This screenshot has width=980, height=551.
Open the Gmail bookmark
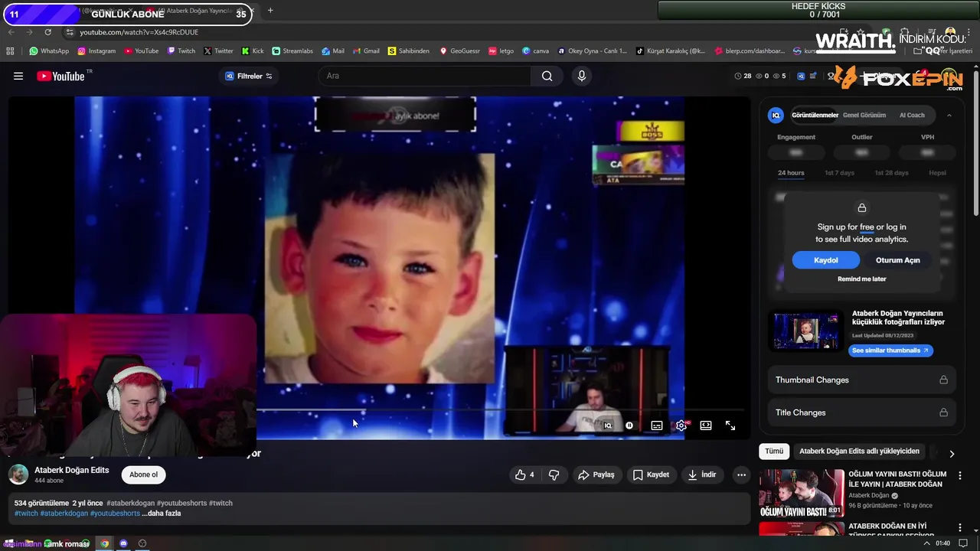[x=366, y=51]
